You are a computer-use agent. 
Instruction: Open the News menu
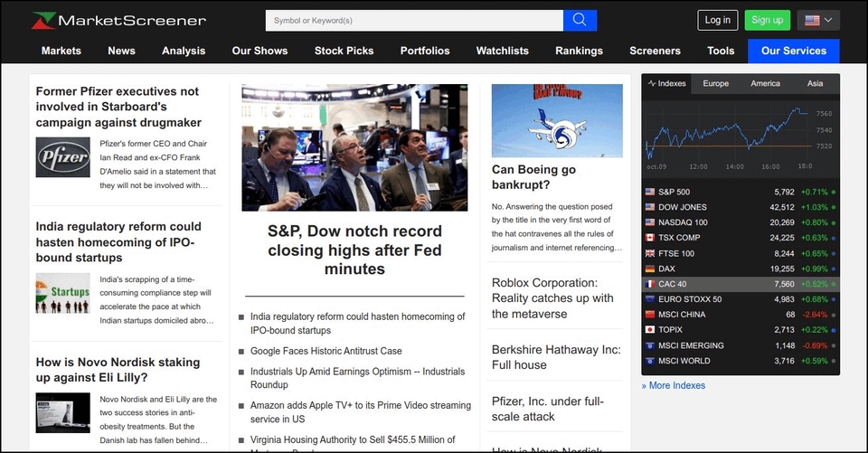[122, 51]
